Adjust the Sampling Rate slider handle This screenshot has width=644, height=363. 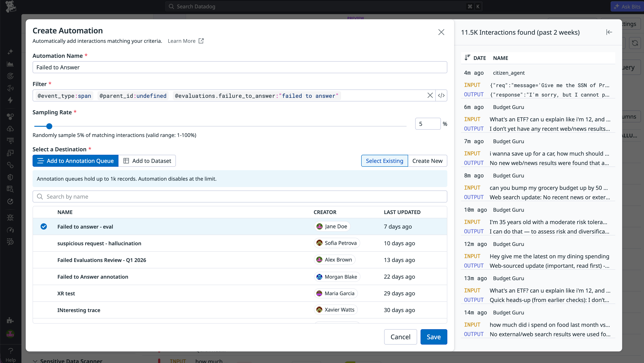point(49,126)
